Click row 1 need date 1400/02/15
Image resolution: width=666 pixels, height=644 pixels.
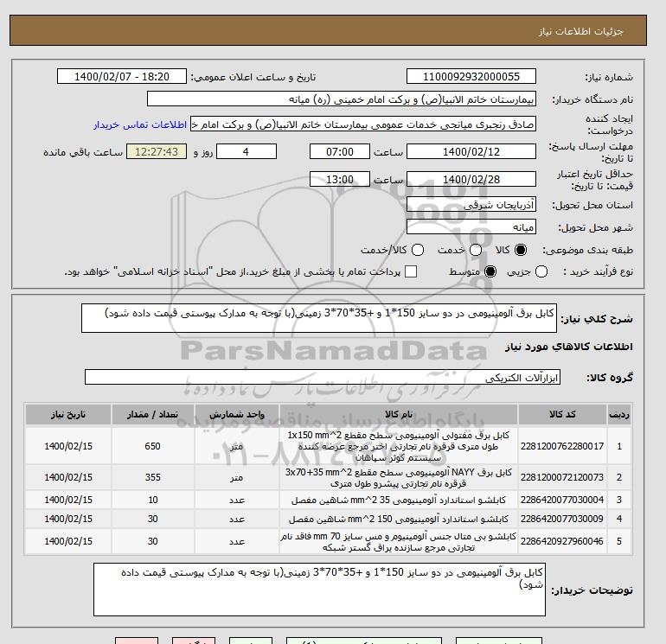[68, 446]
